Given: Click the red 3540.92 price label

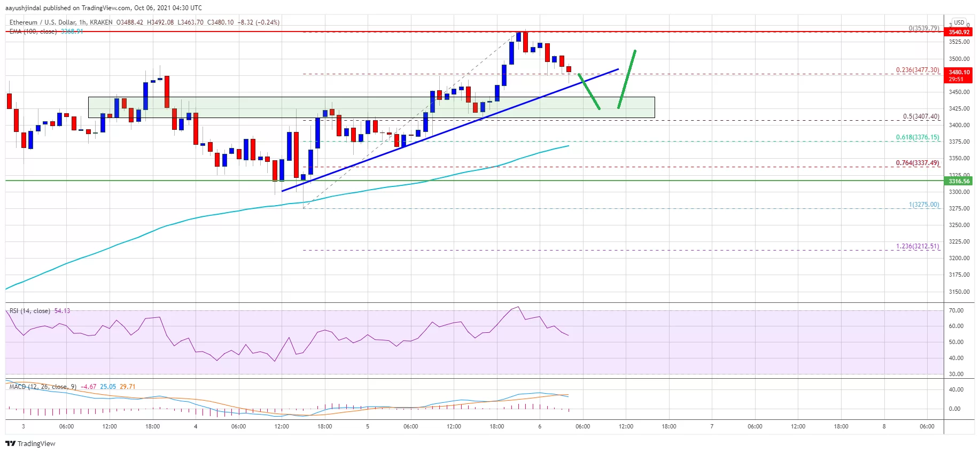Looking at the screenshot, I should (x=959, y=32).
